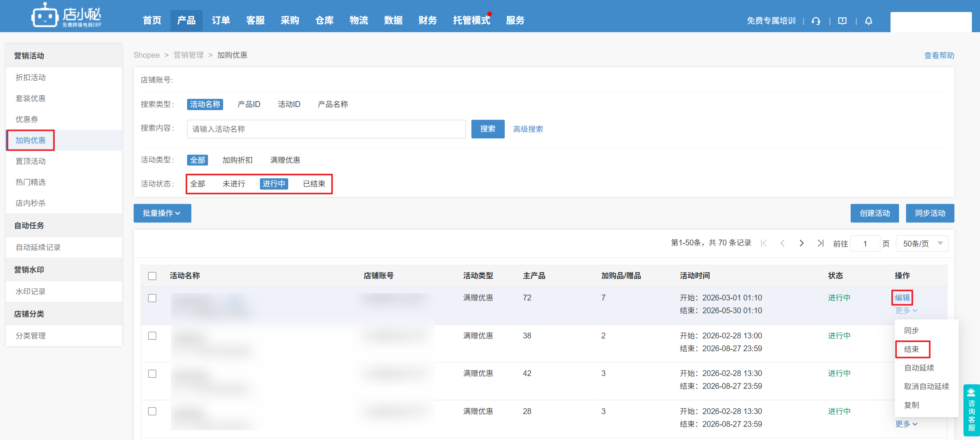Tick the select-all header checkbox
The width and height of the screenshot is (980, 440).
152,276
